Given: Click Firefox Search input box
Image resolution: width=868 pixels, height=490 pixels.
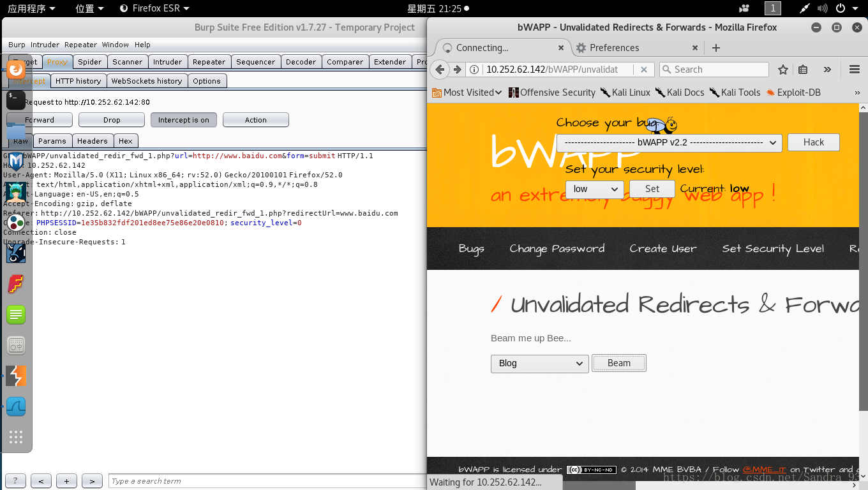Looking at the screenshot, I should click(x=714, y=70).
